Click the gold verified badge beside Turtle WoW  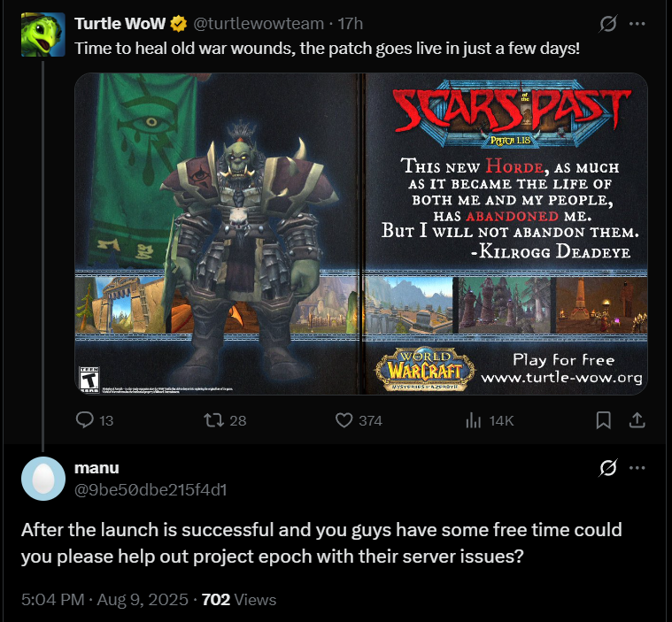click(x=179, y=24)
